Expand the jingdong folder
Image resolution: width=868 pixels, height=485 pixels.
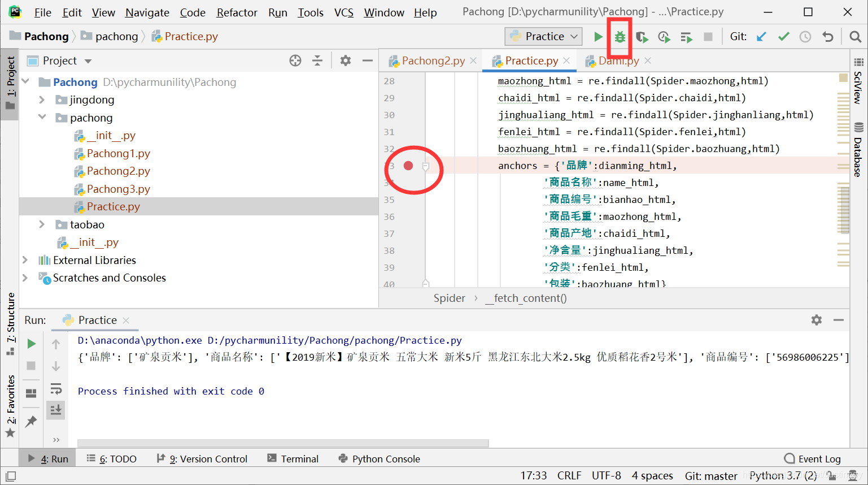[x=42, y=100]
